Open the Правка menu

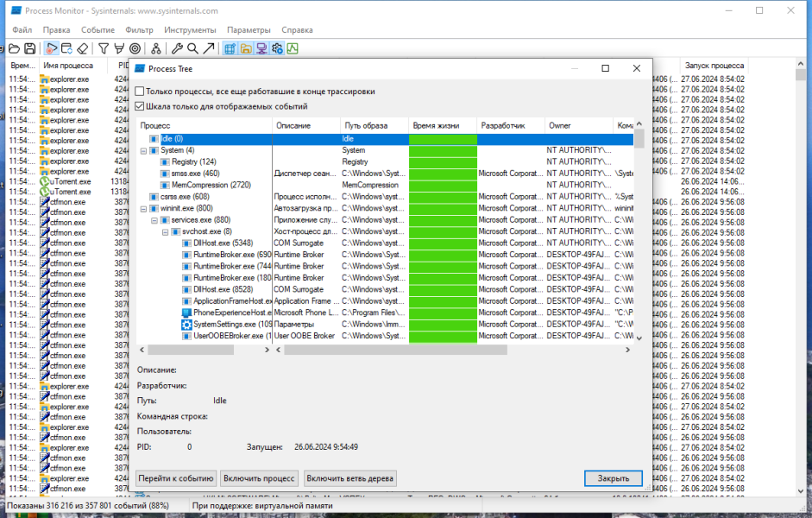(56, 30)
